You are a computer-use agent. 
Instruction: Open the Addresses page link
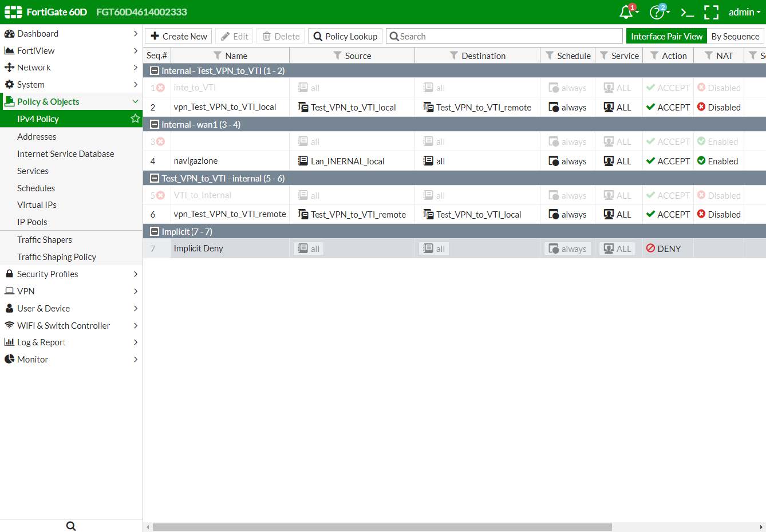click(37, 136)
